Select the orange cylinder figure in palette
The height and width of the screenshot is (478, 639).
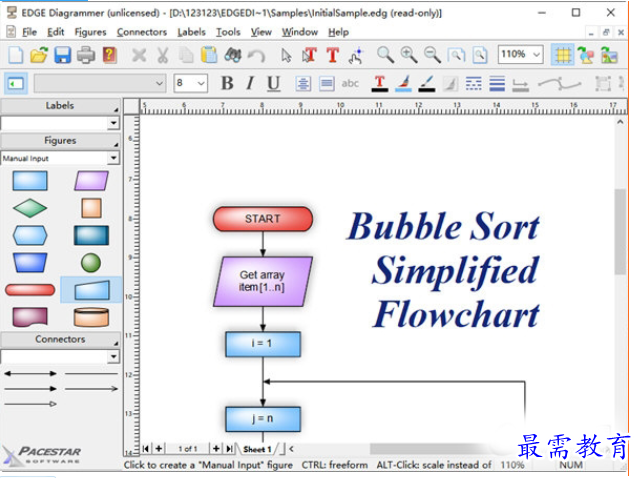tap(91, 317)
